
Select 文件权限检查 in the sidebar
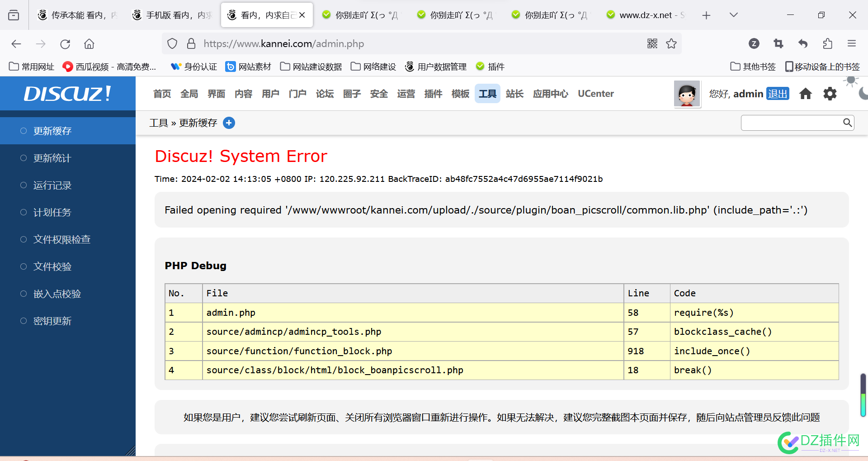pyautogui.click(x=68, y=239)
